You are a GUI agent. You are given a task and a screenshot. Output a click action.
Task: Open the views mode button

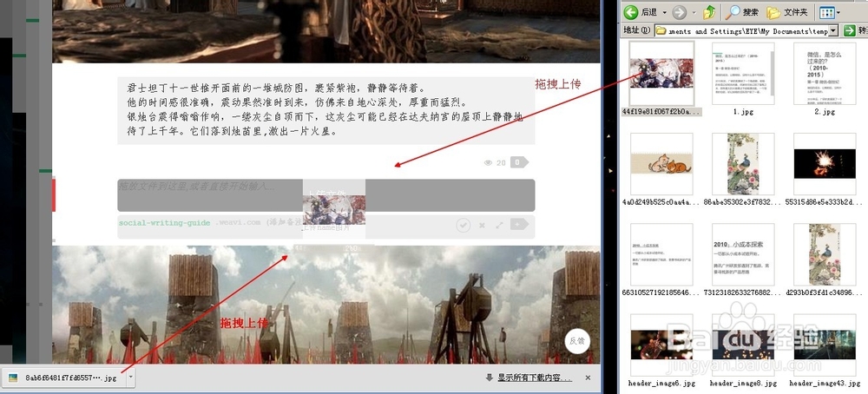pyautogui.click(x=826, y=12)
